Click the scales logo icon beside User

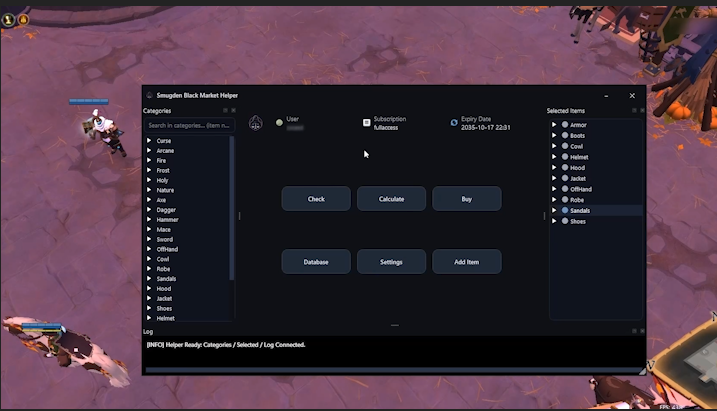point(255,123)
